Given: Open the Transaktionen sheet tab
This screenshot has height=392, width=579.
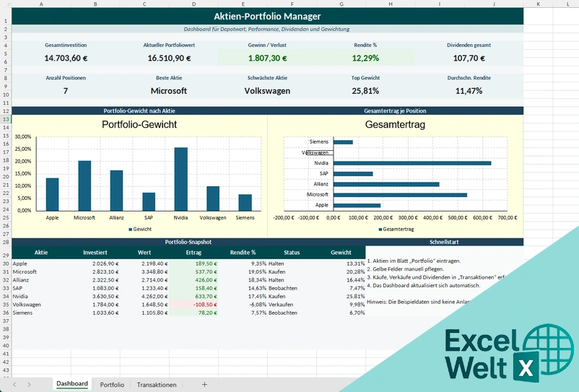Looking at the screenshot, I should tap(157, 385).
